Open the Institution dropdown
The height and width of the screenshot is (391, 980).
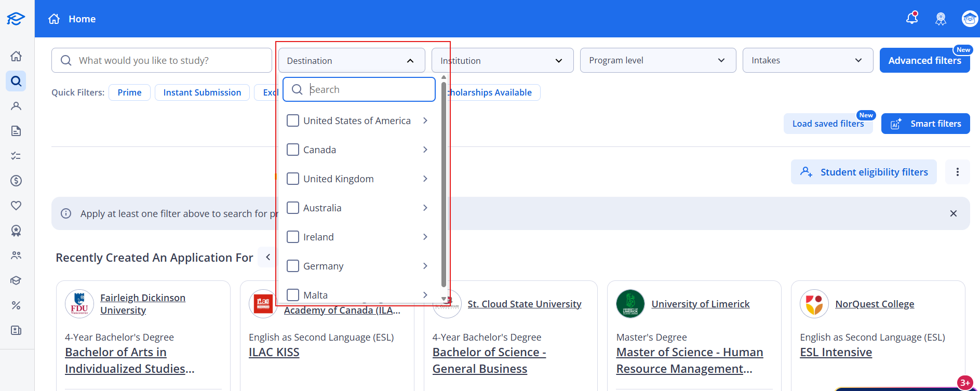(x=502, y=60)
